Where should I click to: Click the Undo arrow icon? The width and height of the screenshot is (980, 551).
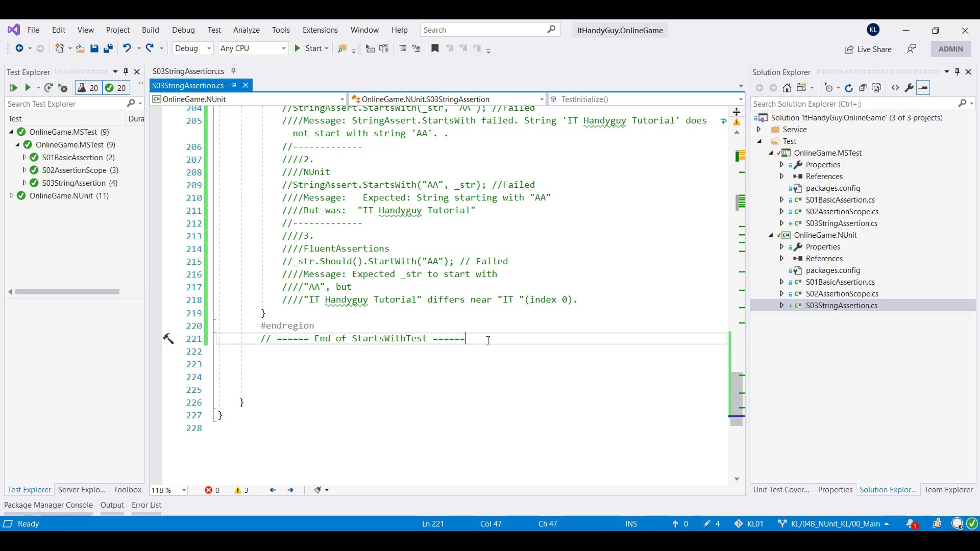[x=127, y=48]
